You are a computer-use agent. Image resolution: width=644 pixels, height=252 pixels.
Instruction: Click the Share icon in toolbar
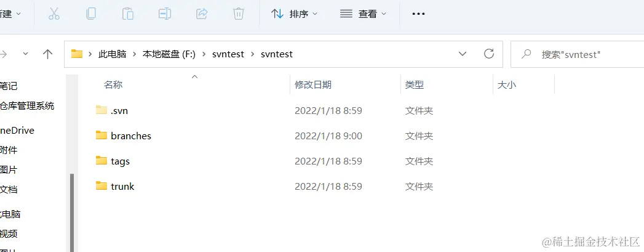[x=202, y=14]
